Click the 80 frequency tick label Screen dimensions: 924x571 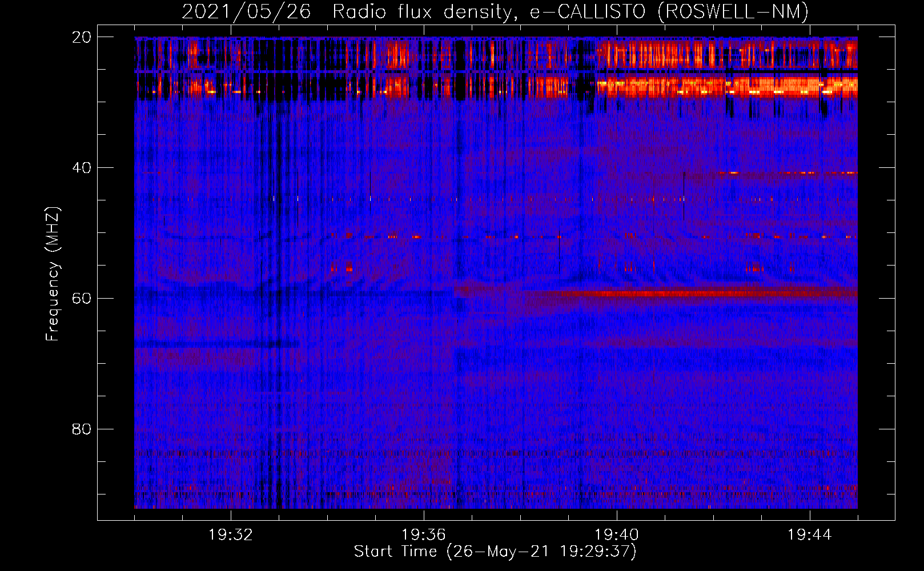click(x=82, y=429)
